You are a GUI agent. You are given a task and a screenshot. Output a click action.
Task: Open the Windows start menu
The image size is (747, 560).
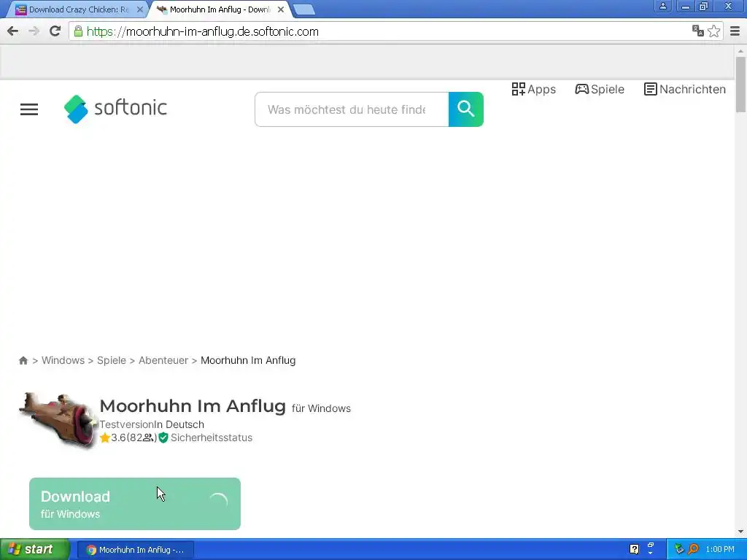[x=34, y=550]
